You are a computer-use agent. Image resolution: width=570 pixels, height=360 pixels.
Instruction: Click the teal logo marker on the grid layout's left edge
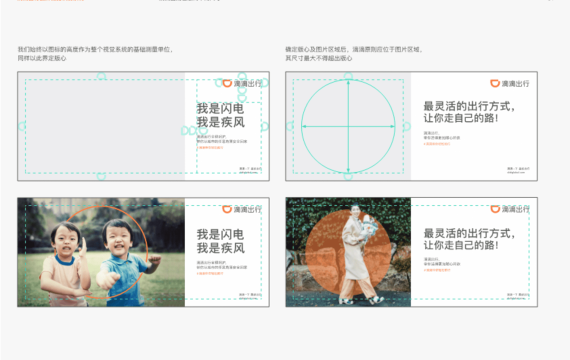coord(22,127)
